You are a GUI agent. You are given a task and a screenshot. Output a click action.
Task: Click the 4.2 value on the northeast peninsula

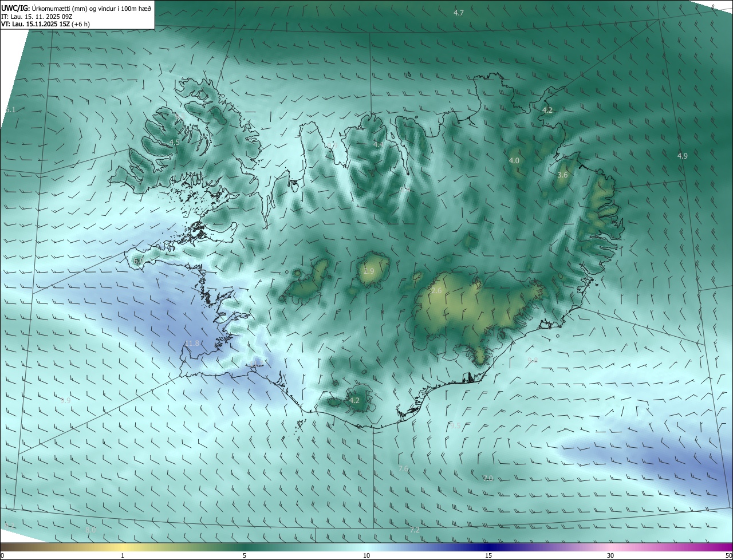(x=547, y=110)
